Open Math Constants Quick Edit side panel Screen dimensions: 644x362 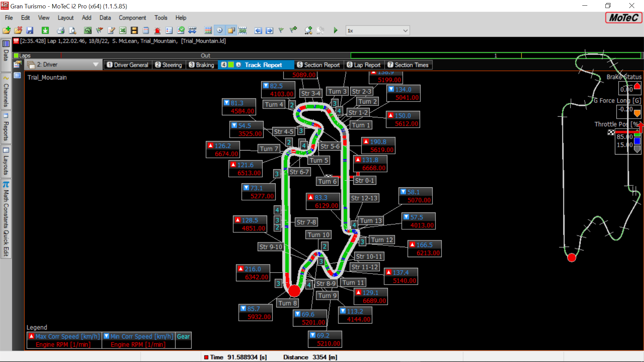click(x=6, y=219)
